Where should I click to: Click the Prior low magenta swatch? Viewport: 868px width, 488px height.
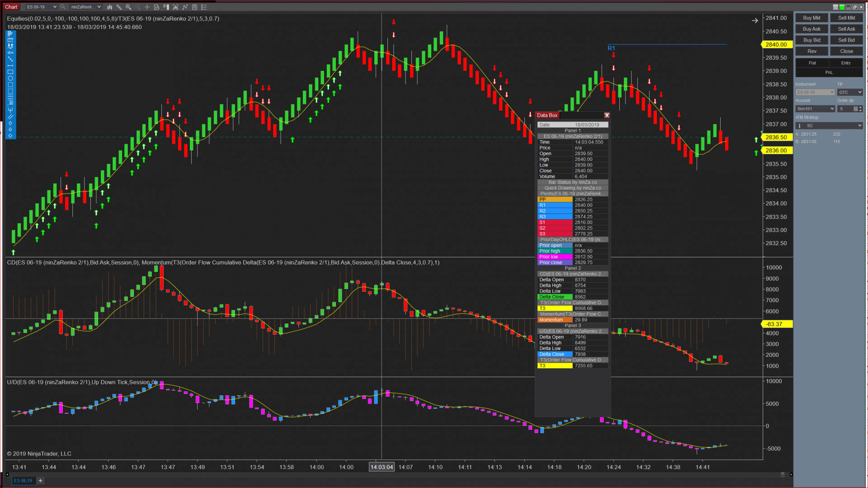coord(555,257)
